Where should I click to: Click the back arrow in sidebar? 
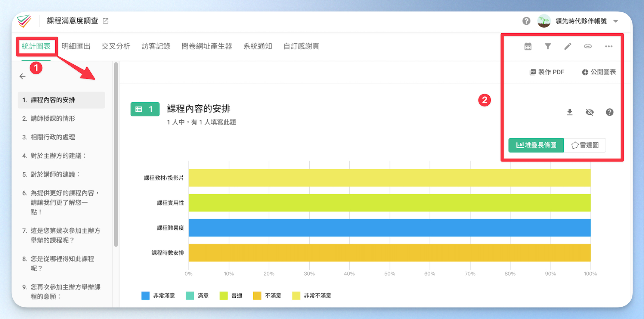22,76
